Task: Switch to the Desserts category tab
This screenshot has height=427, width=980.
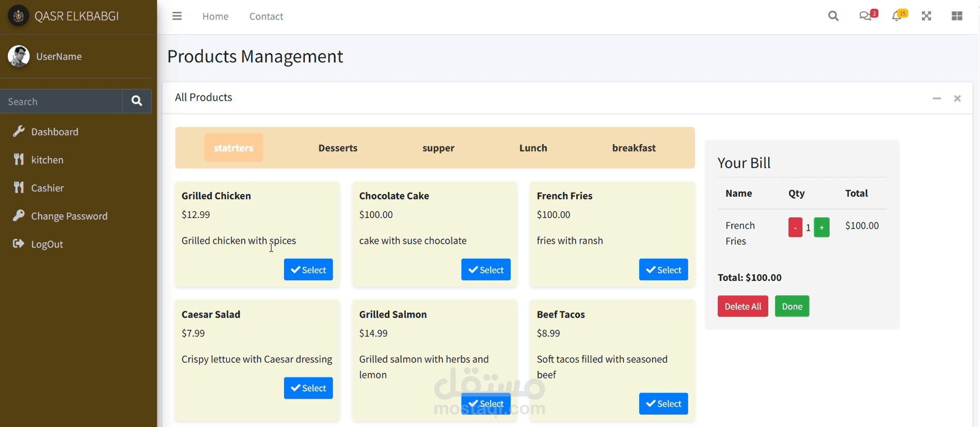Action: (338, 148)
